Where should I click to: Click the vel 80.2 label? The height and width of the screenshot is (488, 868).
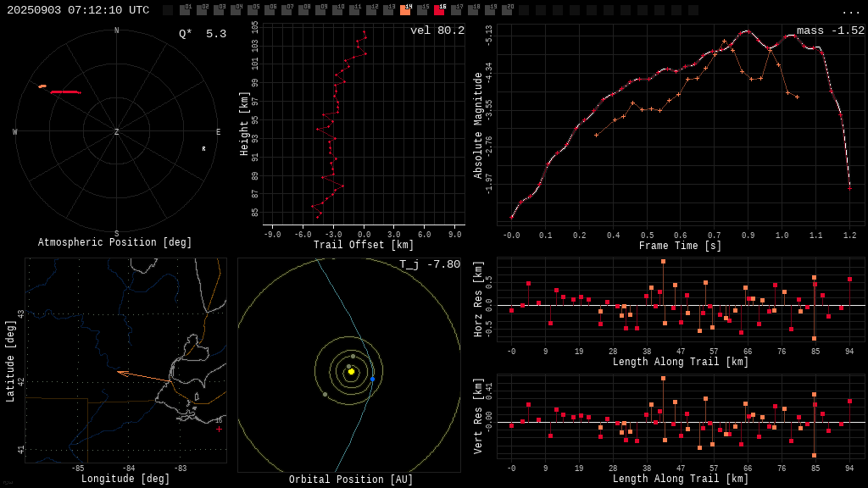[437, 30]
